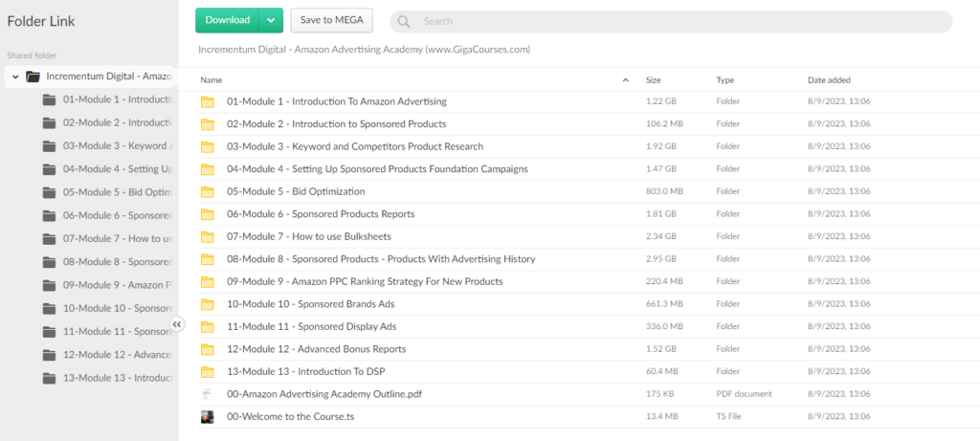
Task: Collapse the Incrementum Digital root folder chevron
Action: [x=15, y=77]
